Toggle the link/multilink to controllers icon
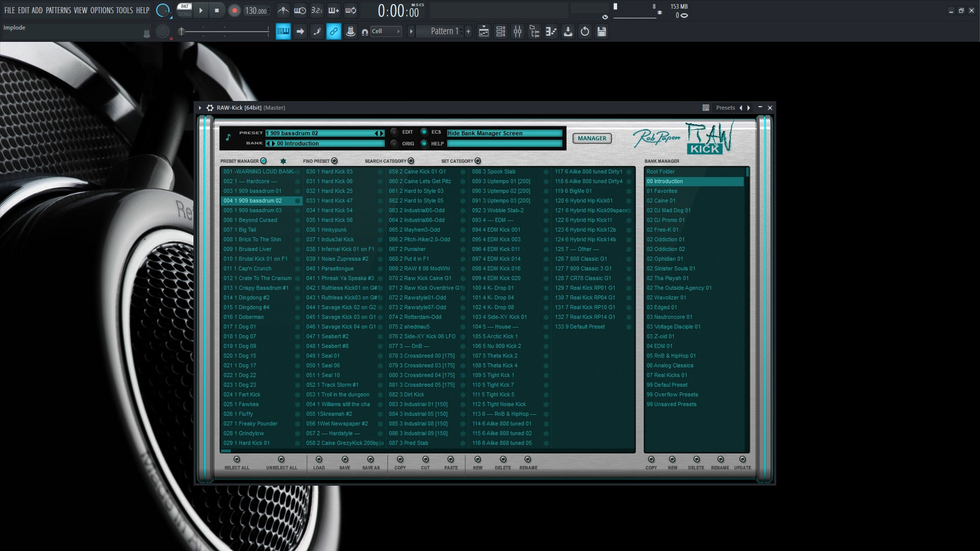 tap(333, 32)
